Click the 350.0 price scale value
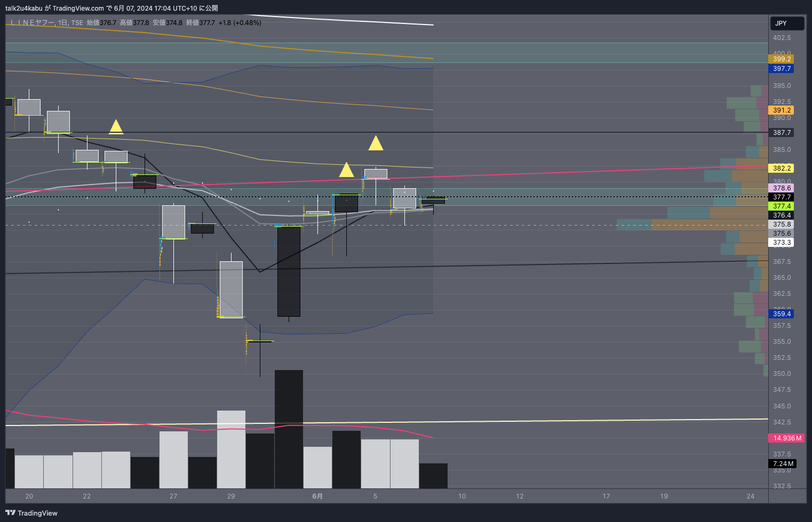Screen dimensions: 812x522 point(782,374)
